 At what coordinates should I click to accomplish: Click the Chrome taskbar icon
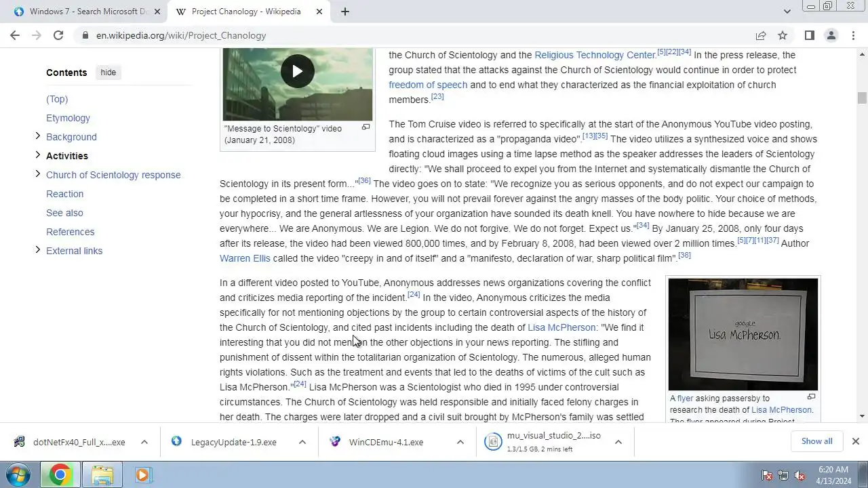click(59, 475)
